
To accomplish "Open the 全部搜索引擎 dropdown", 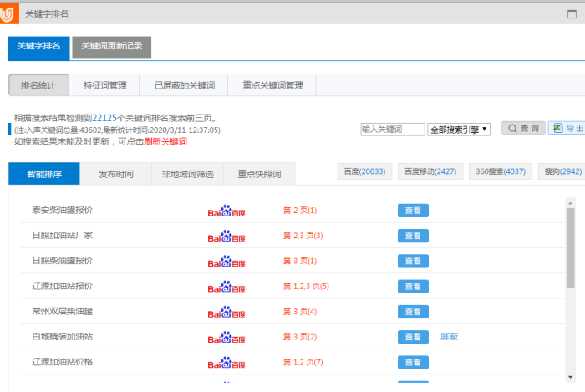I will 459,130.
